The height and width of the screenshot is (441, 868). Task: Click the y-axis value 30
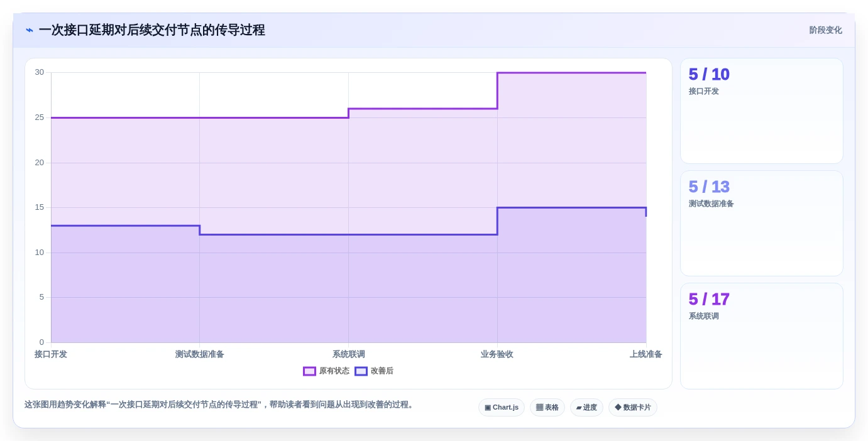pos(40,72)
